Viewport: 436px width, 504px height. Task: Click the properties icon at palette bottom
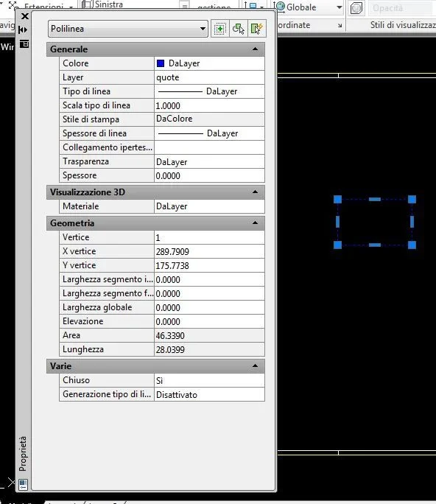(23, 484)
